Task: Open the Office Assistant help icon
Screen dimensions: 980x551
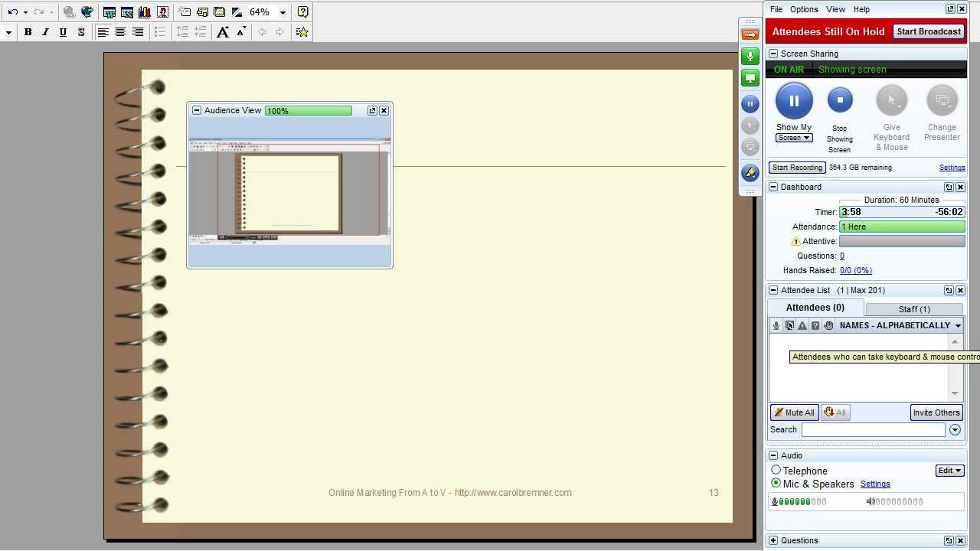Action: [302, 12]
